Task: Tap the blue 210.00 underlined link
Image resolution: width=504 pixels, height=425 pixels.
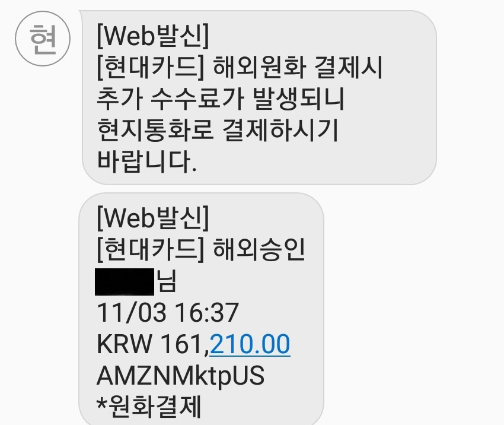Action: pos(250,344)
